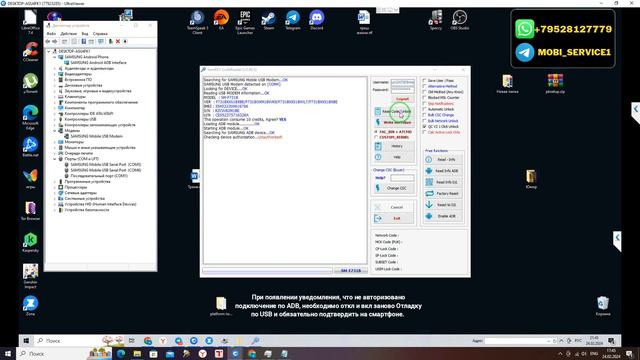Select the CUSTOM_KERNEL radio option
Screen dimensions: 640x360
click(x=376, y=138)
